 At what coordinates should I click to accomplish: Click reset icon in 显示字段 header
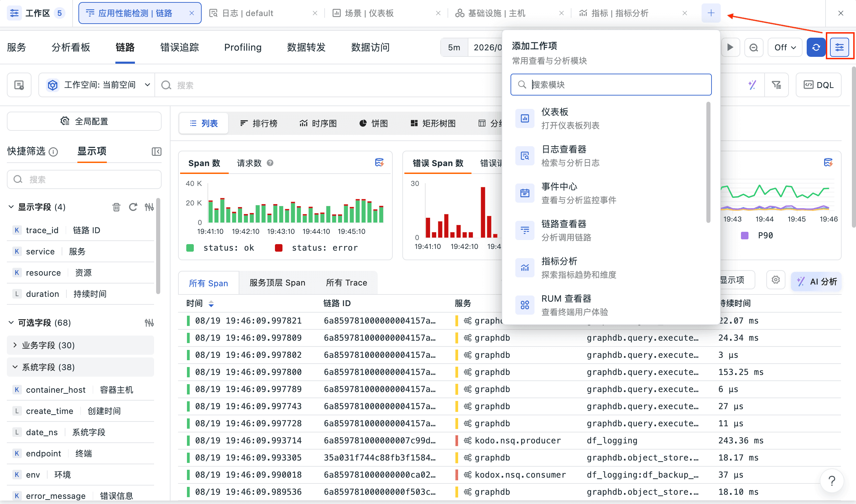tap(133, 207)
